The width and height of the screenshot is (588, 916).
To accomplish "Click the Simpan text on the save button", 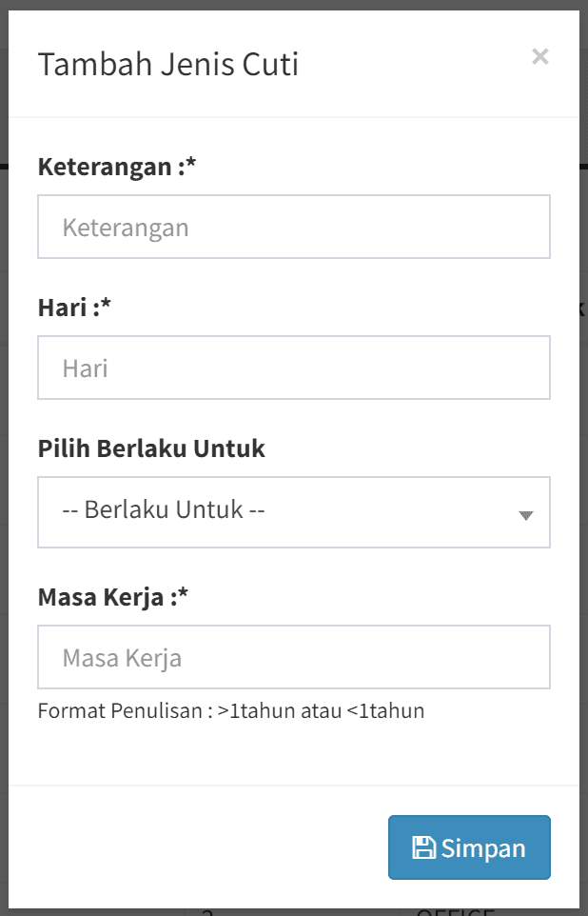I will coord(483,847).
